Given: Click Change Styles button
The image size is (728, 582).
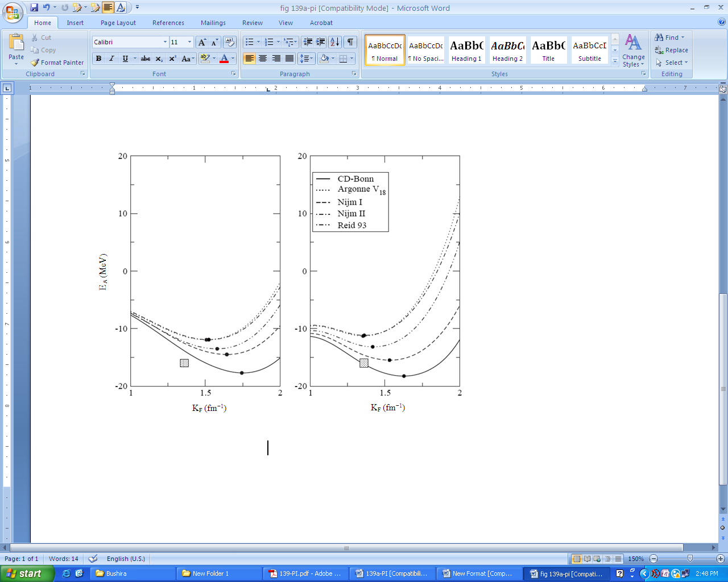Looking at the screenshot, I should pos(633,51).
